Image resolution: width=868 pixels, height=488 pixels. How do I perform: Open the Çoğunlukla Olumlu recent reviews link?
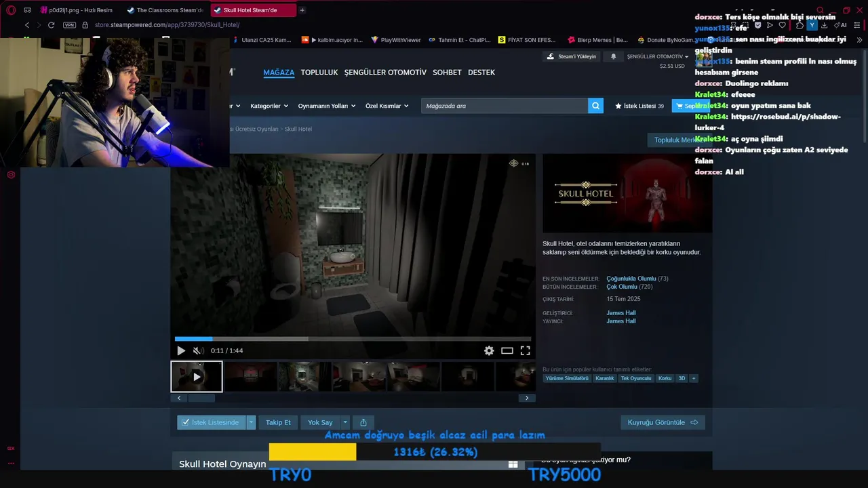click(x=631, y=279)
